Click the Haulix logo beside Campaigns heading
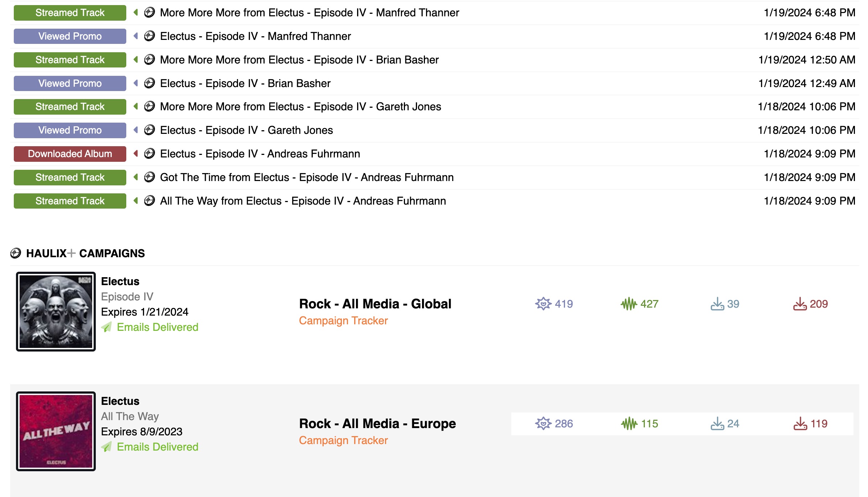The height and width of the screenshot is (497, 868). (x=16, y=253)
